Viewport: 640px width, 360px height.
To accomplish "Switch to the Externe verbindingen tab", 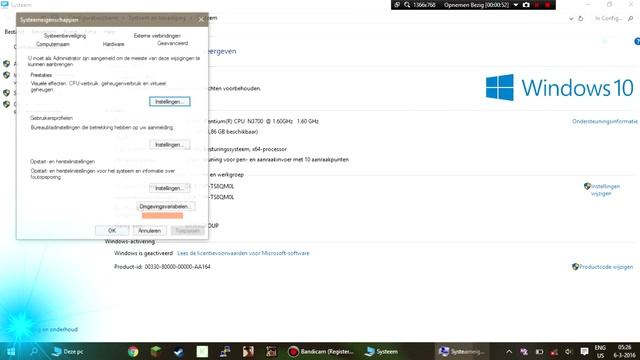I will point(157,36).
